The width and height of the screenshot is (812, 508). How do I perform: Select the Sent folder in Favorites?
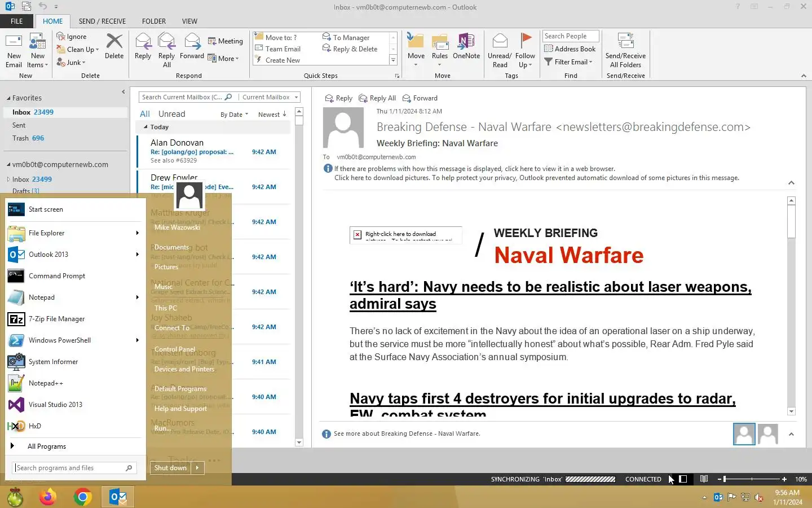tap(19, 125)
